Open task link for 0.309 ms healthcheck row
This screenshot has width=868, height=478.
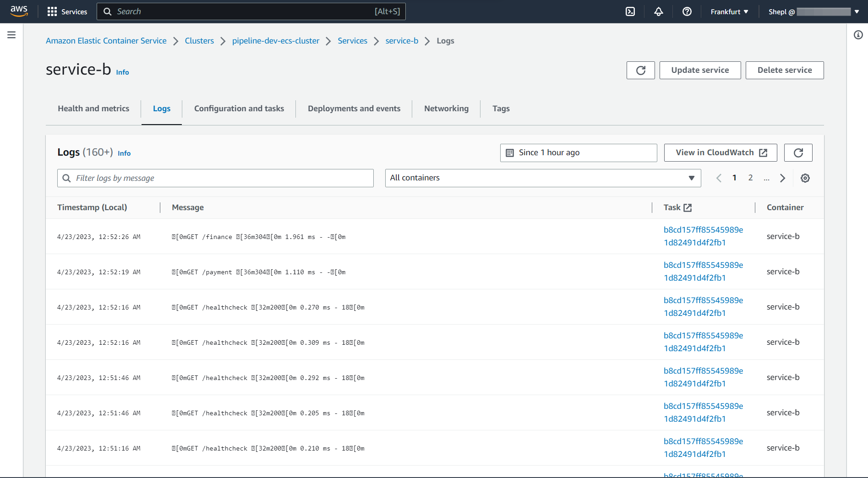(x=704, y=342)
